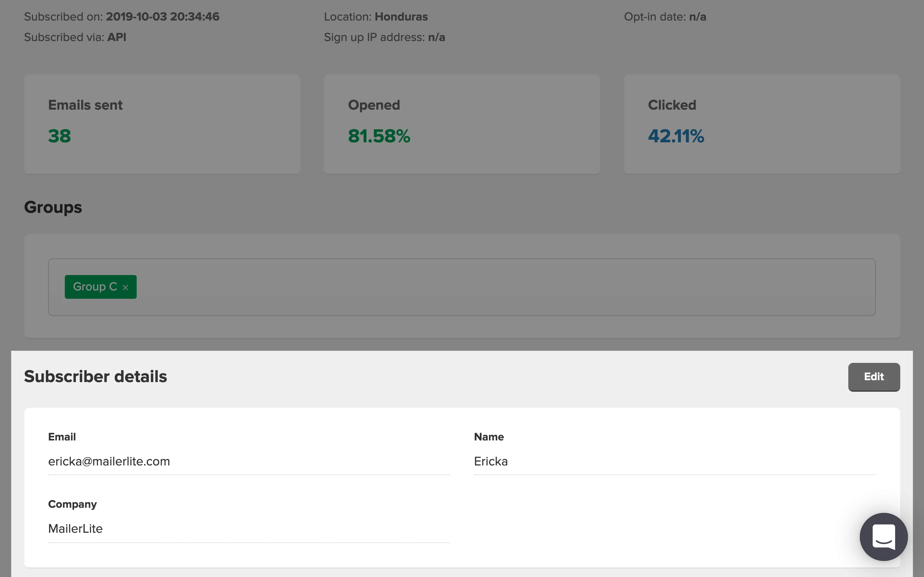This screenshot has height=577, width=924.
Task: Select the Subscriber details heading
Action: point(96,377)
